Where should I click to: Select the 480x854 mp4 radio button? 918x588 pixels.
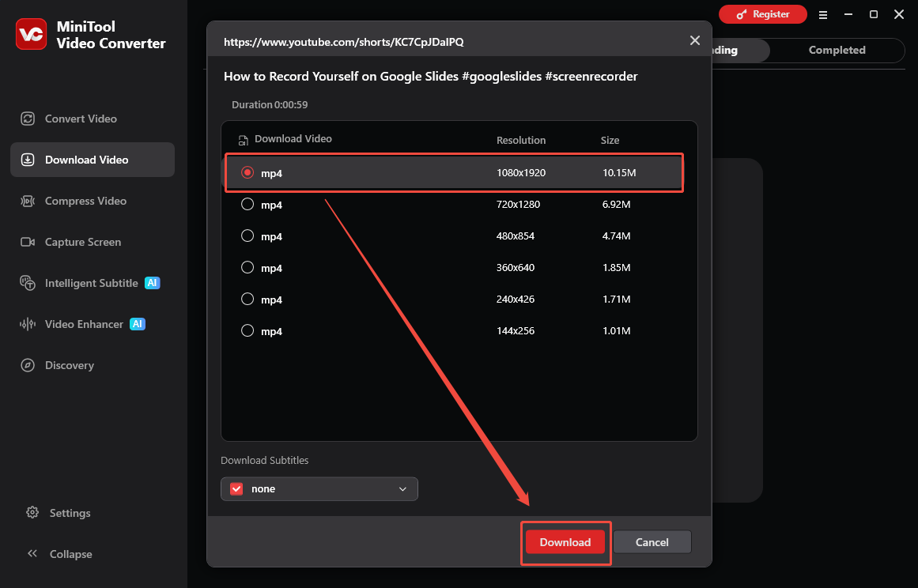[247, 236]
